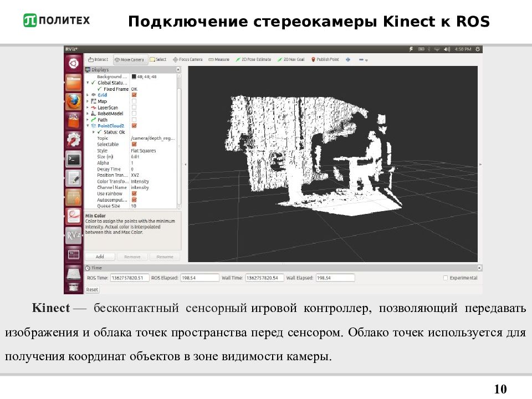Enable the Path display checkbox
The image size is (532, 399).
134,120
